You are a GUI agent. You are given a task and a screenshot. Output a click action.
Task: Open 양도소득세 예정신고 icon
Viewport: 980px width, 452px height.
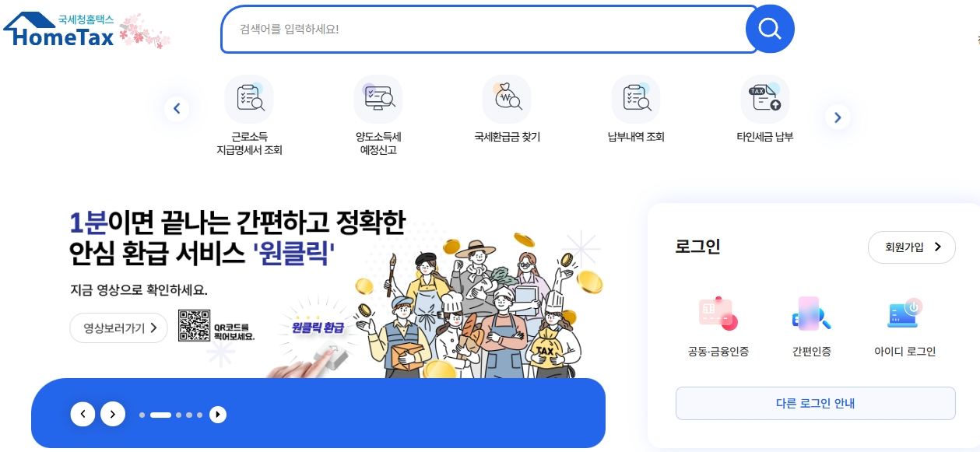point(378,99)
